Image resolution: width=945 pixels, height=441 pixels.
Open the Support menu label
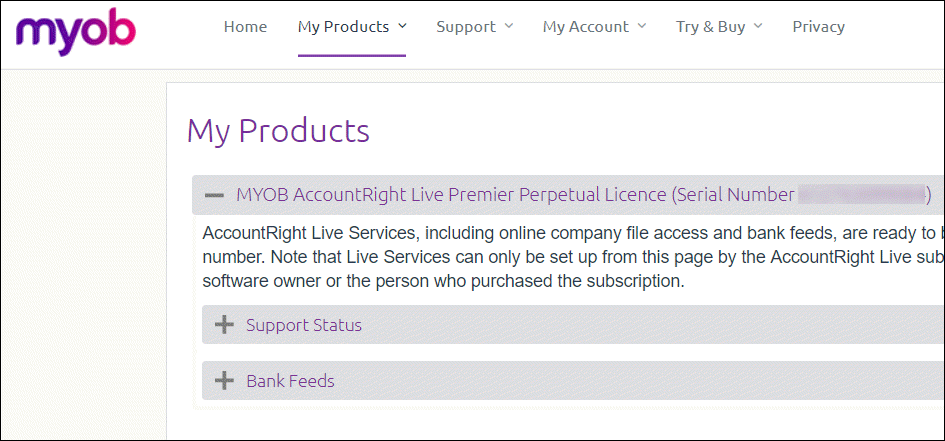[465, 27]
